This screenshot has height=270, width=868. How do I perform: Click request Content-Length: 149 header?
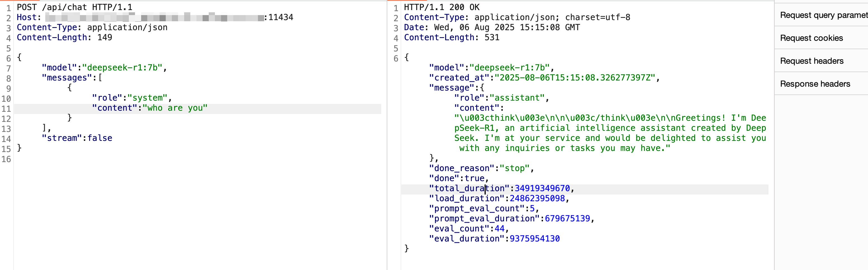(x=64, y=37)
